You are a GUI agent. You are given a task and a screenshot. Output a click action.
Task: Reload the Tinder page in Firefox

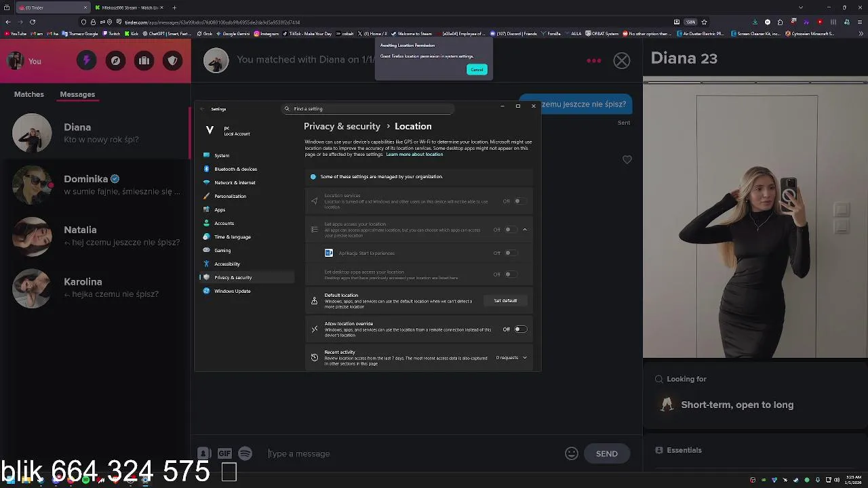click(33, 22)
